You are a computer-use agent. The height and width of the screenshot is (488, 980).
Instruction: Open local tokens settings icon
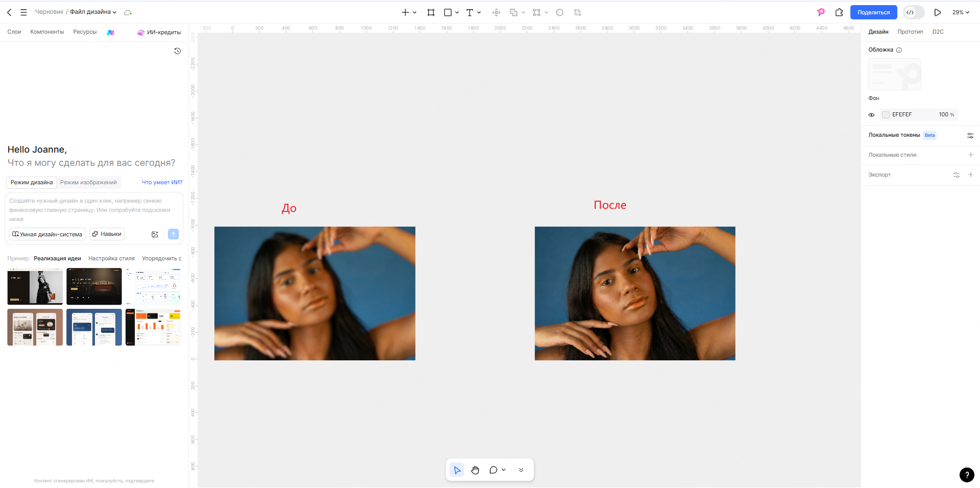point(970,135)
